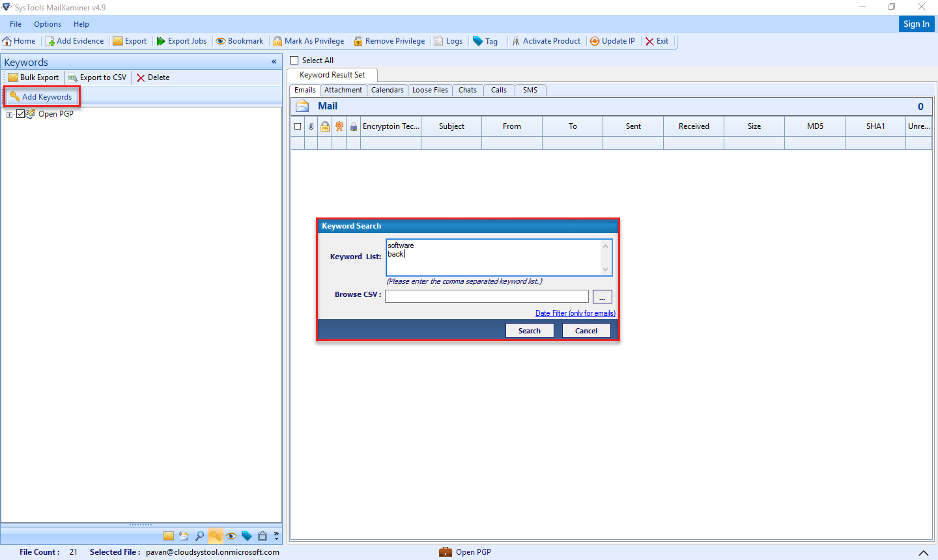The width and height of the screenshot is (938, 560).
Task: Uncheck the Open PGP evidence checkbox
Action: 21,113
